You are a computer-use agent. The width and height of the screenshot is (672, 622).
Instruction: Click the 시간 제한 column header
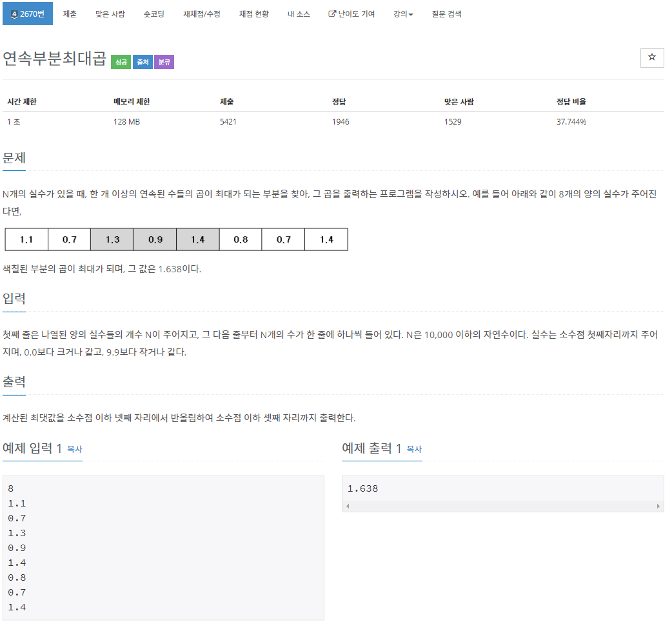point(22,101)
